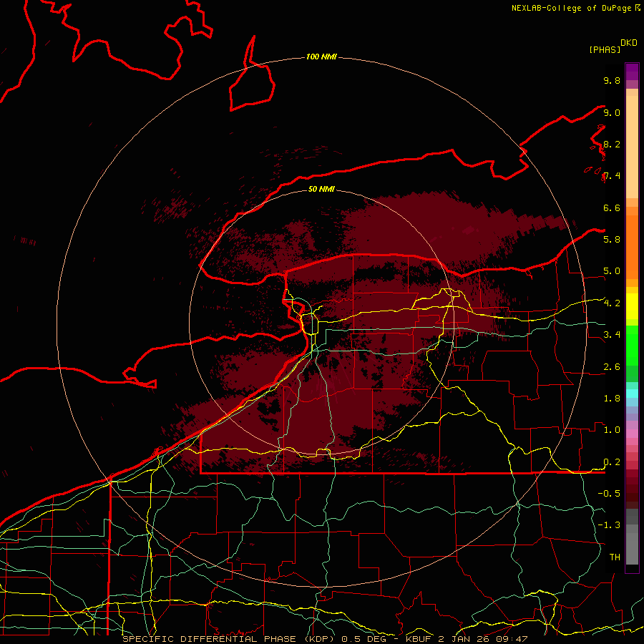Click the 5.8 scale value

click(612, 239)
